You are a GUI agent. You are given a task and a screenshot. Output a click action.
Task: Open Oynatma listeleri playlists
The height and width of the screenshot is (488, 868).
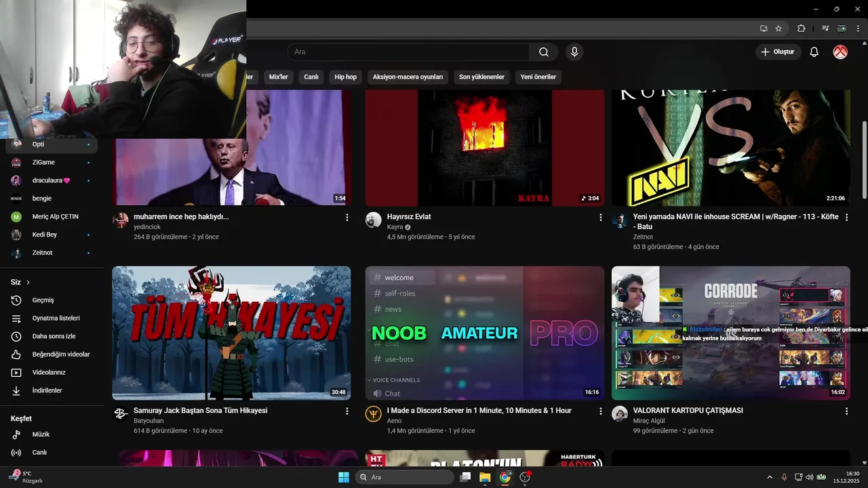tap(52, 319)
